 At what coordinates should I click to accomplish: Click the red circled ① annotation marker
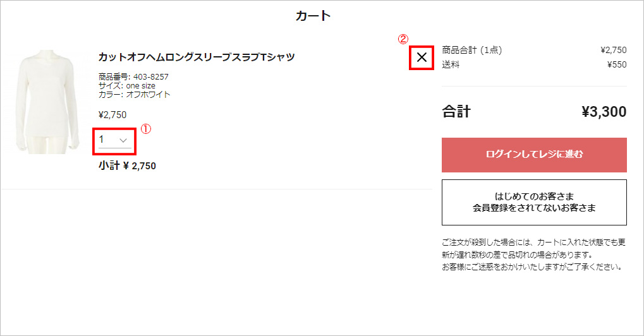click(x=145, y=129)
